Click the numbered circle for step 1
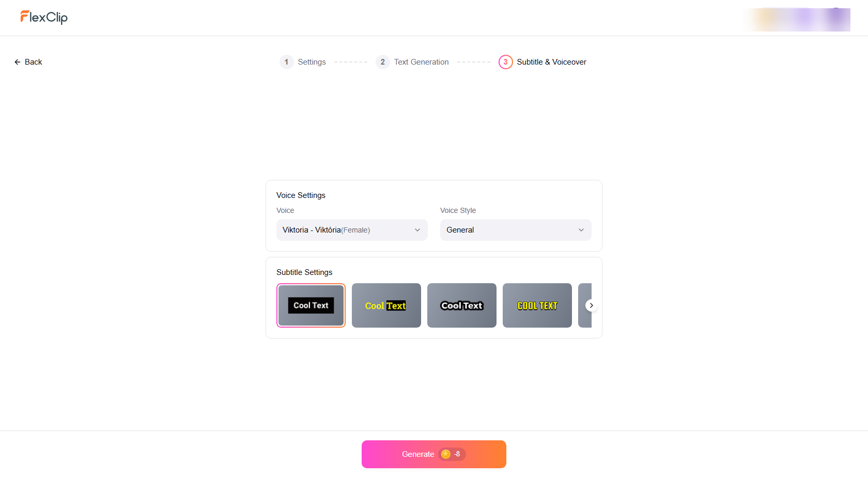This screenshot has height=477, width=868. point(287,62)
